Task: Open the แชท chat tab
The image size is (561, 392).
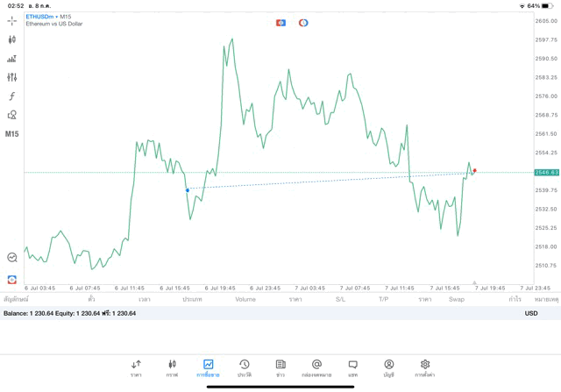Action: point(352,367)
